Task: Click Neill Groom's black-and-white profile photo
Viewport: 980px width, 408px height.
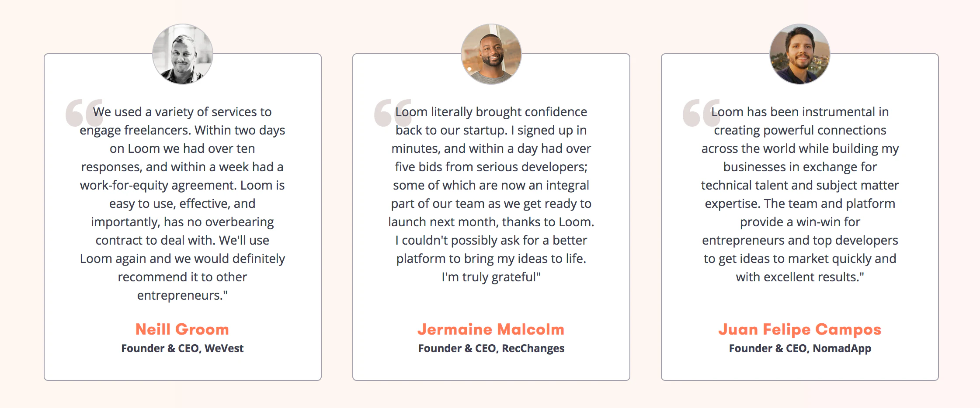Action: (x=183, y=54)
